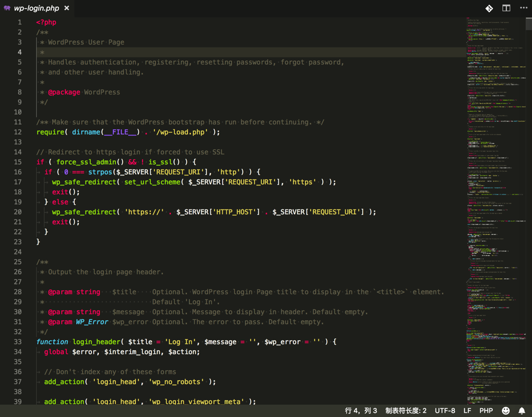The image size is (532, 417).
Task: Click 'dirname(' on line 12
Action: click(88, 132)
